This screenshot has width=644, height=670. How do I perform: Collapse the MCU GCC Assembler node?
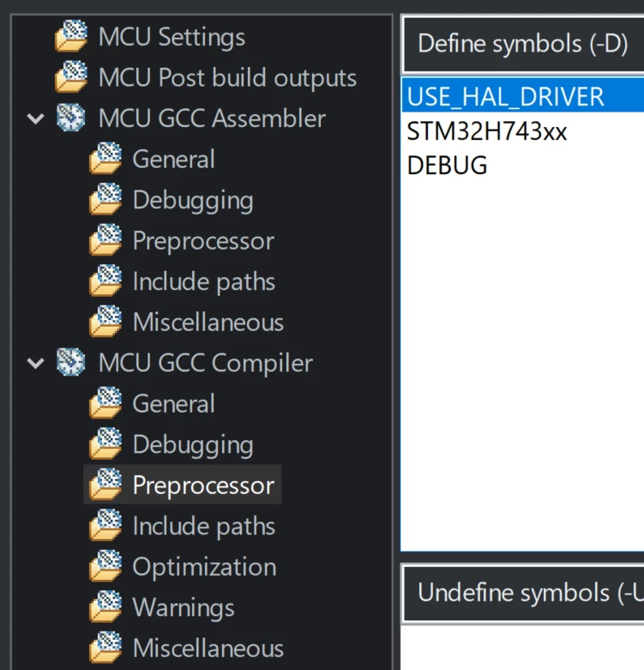pyautogui.click(x=35, y=118)
